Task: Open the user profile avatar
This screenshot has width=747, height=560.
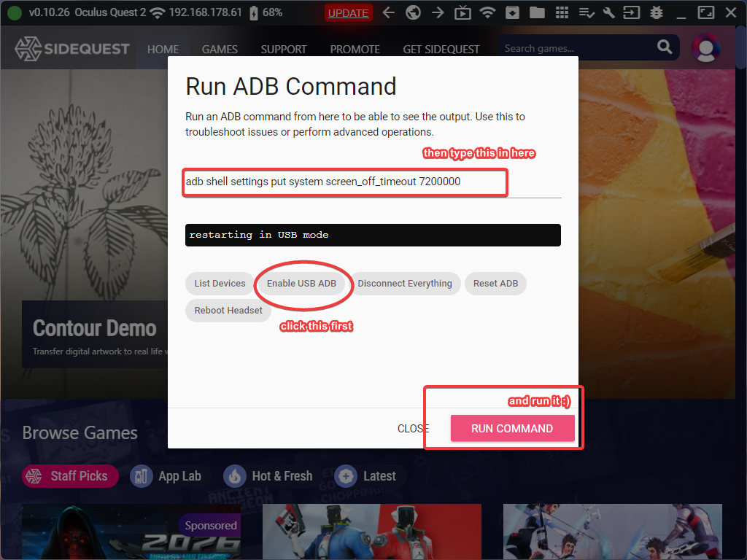Action: 706,47
